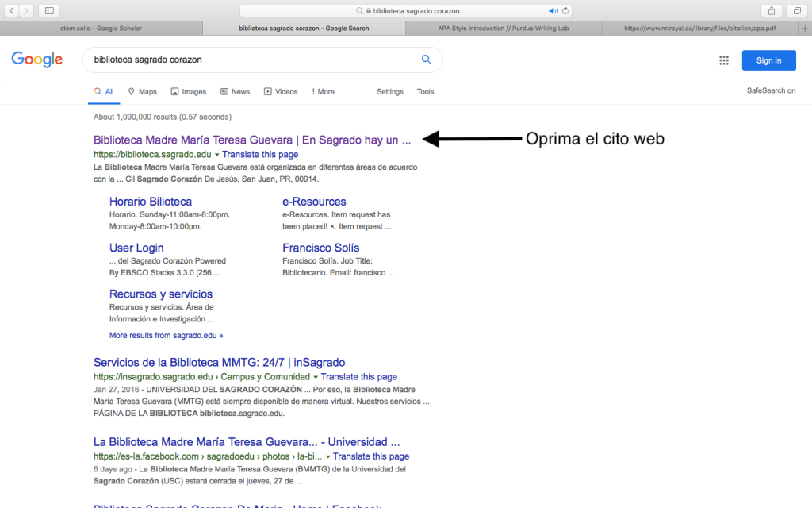Image resolution: width=812 pixels, height=508 pixels.
Task: Click the Google logo
Action: (x=37, y=60)
